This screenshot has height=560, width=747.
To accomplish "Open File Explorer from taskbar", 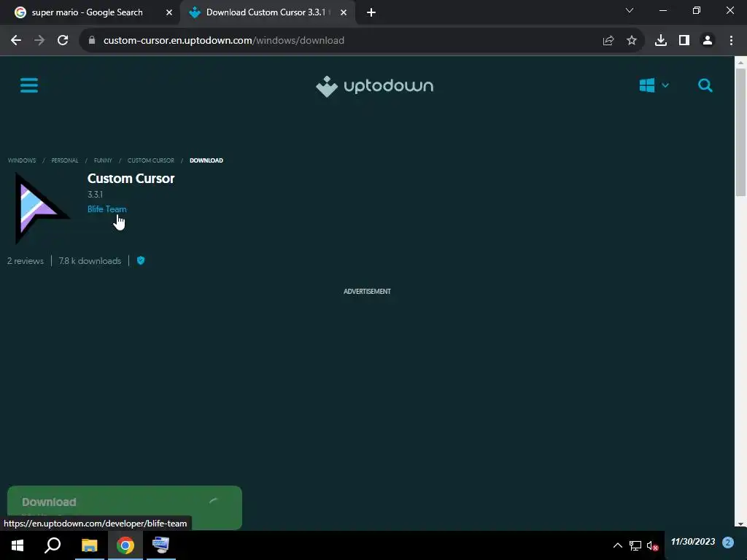I will [x=89, y=545].
